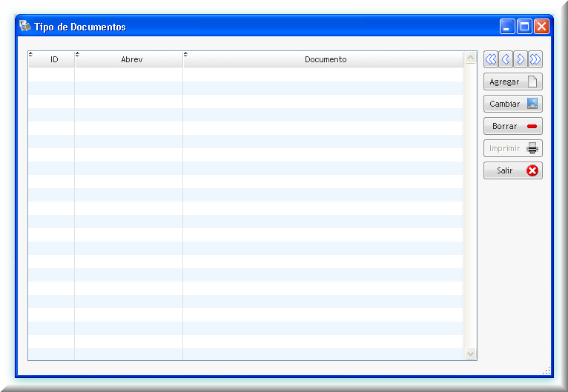Click the Salir button label
This screenshot has width=568, height=392.
[x=505, y=170]
